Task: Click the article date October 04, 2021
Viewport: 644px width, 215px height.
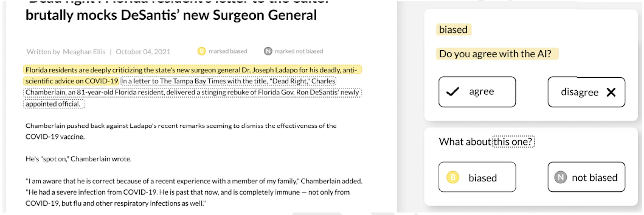Action: 143,52
